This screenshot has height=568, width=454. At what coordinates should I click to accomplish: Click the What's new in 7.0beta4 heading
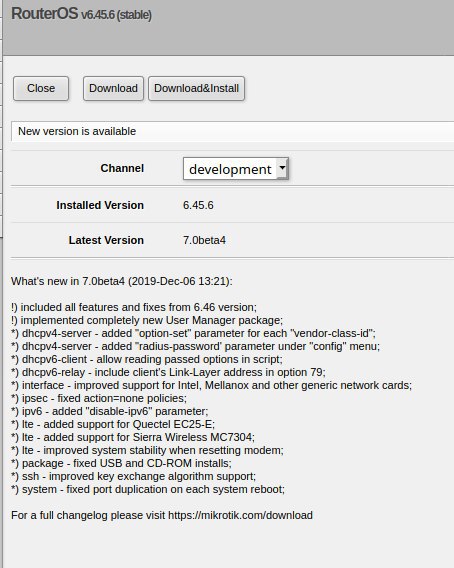click(122, 281)
